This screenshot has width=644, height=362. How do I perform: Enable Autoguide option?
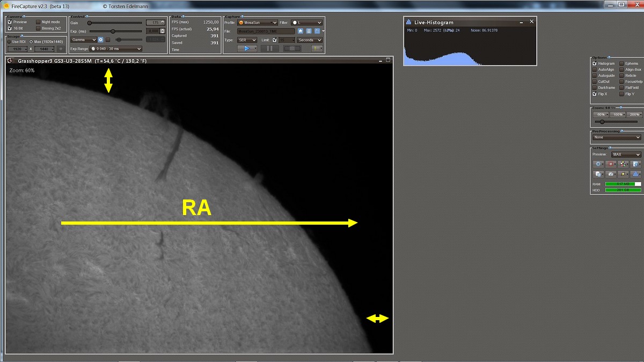(x=595, y=76)
